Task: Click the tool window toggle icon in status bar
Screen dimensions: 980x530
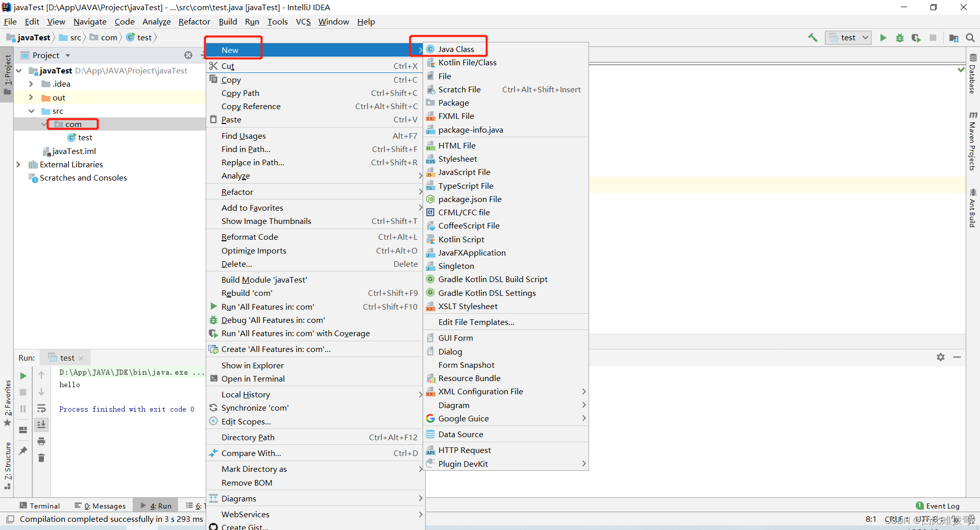Action: [x=10, y=519]
